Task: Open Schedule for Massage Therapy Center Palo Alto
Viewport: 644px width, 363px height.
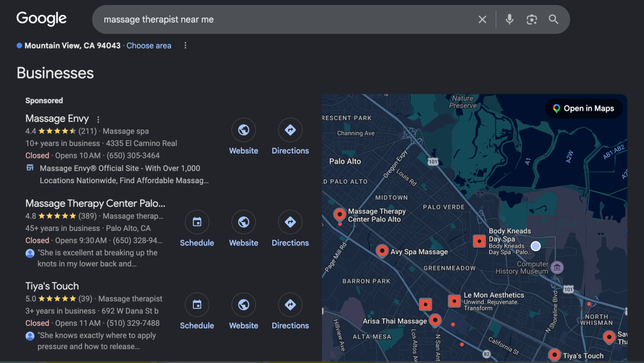Action: [x=197, y=222]
